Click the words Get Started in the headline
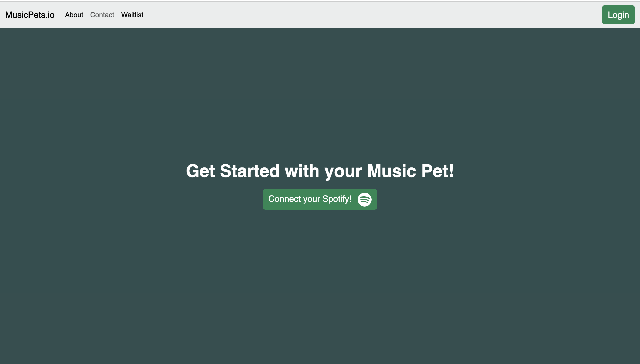The image size is (640, 364). click(x=233, y=171)
